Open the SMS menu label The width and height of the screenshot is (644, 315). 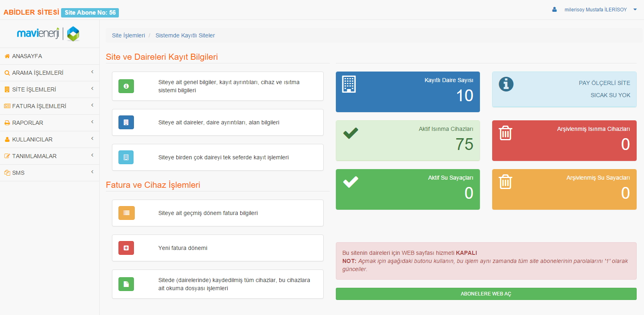point(18,173)
